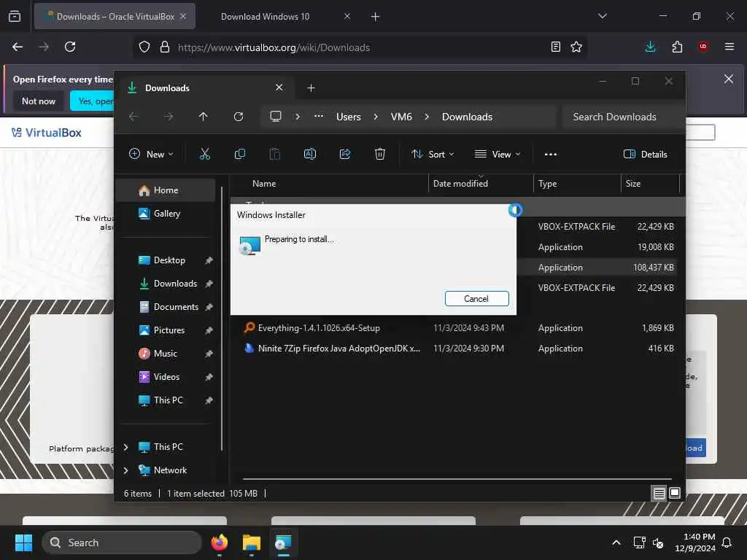
Task: Switch to large thumbnails view icon
Action: [675, 493]
